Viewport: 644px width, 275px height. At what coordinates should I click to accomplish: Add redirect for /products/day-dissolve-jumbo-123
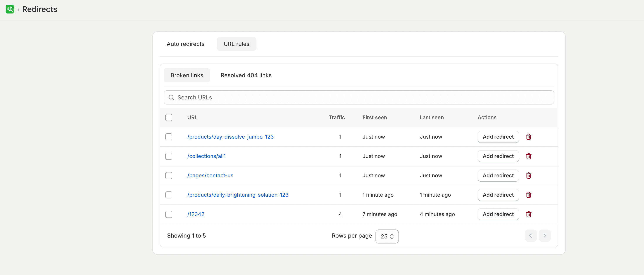(498, 137)
